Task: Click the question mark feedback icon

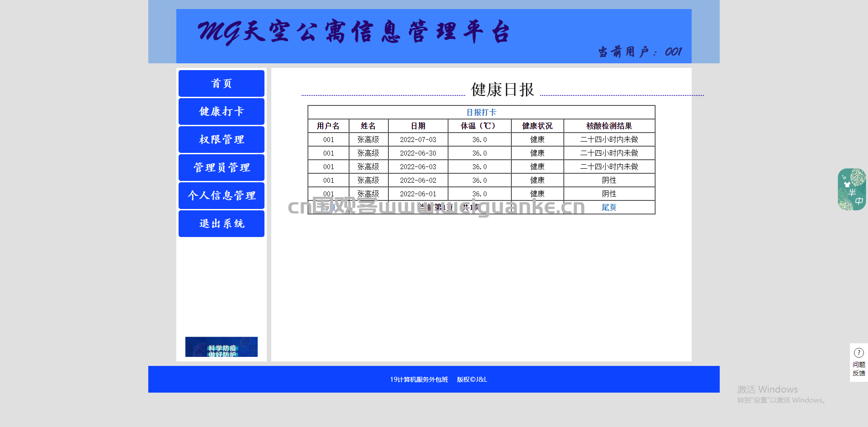Action: click(859, 353)
